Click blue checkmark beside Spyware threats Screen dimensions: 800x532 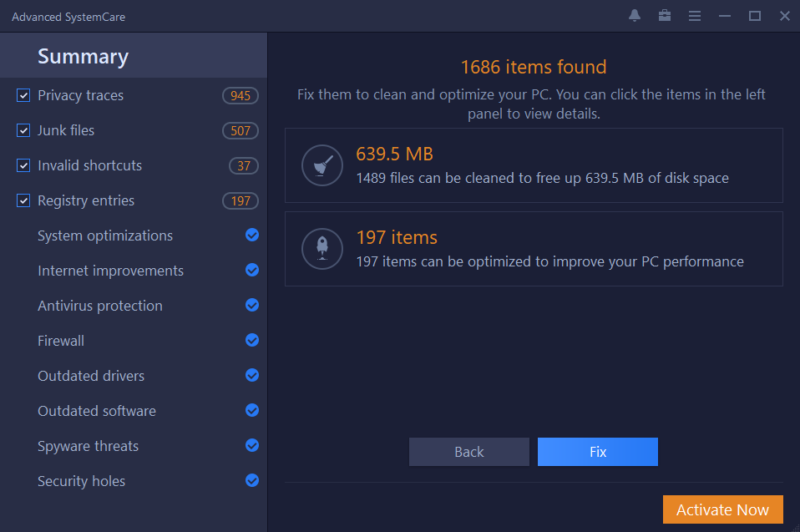pos(252,446)
